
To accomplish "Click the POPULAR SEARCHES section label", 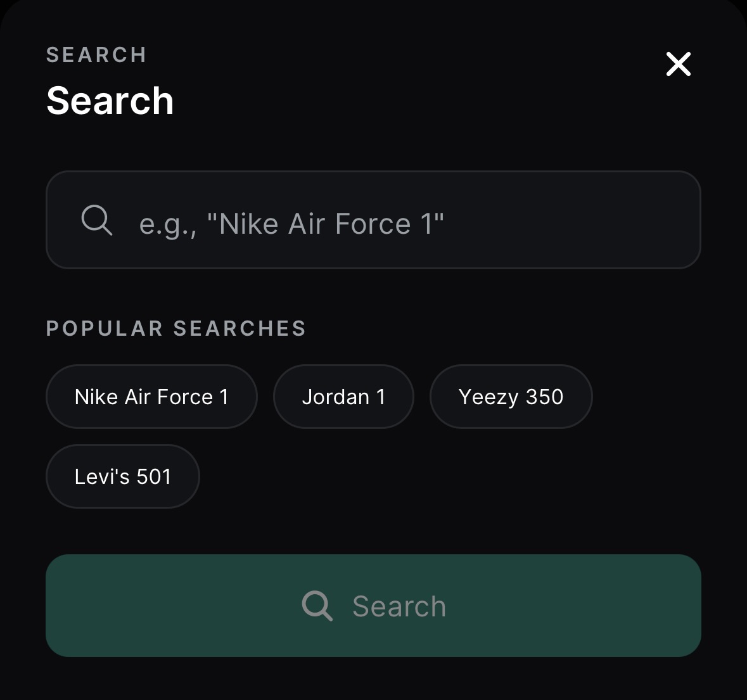I will point(176,328).
